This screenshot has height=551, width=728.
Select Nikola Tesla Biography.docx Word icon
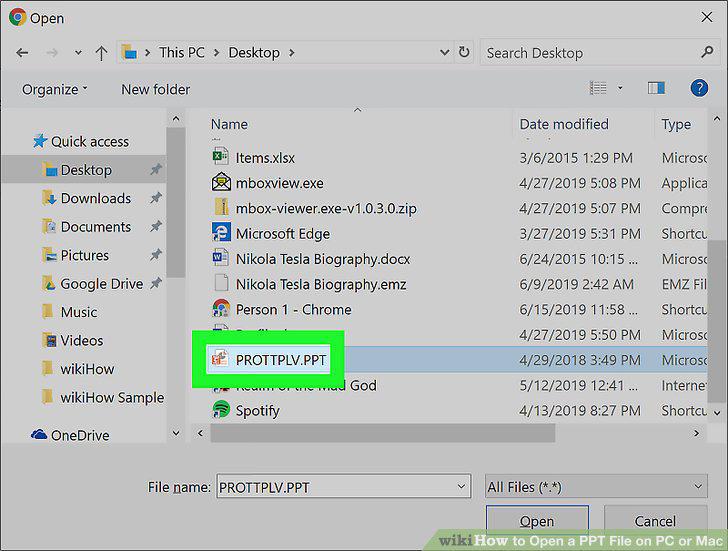(x=221, y=258)
